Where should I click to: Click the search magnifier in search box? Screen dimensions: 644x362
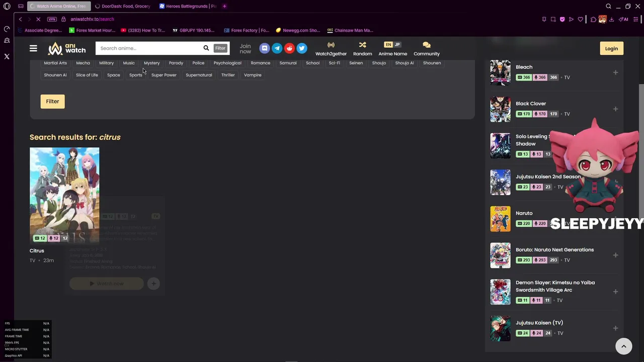pyautogui.click(x=206, y=48)
